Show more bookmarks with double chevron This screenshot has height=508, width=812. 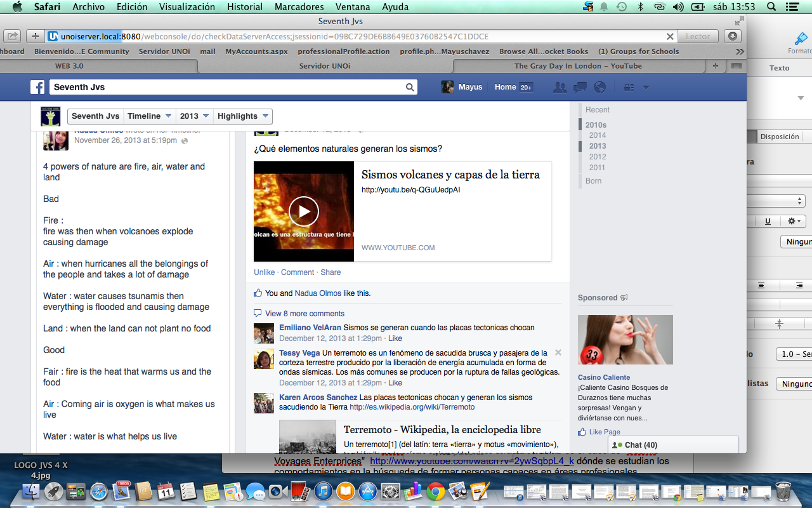point(740,51)
